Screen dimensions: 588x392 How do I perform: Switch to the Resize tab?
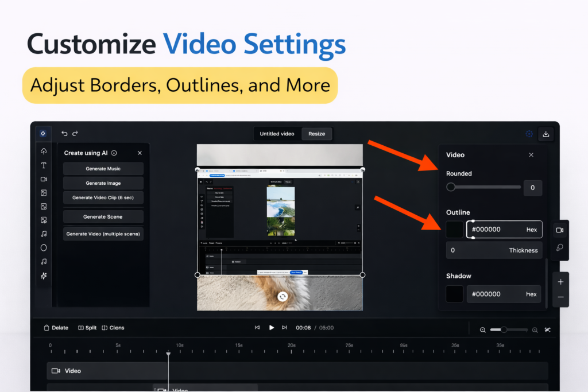[x=316, y=134]
